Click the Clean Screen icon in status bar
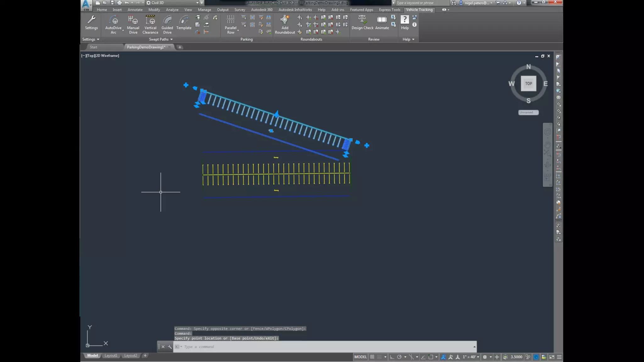This screenshot has height=362, width=644. coord(552,357)
